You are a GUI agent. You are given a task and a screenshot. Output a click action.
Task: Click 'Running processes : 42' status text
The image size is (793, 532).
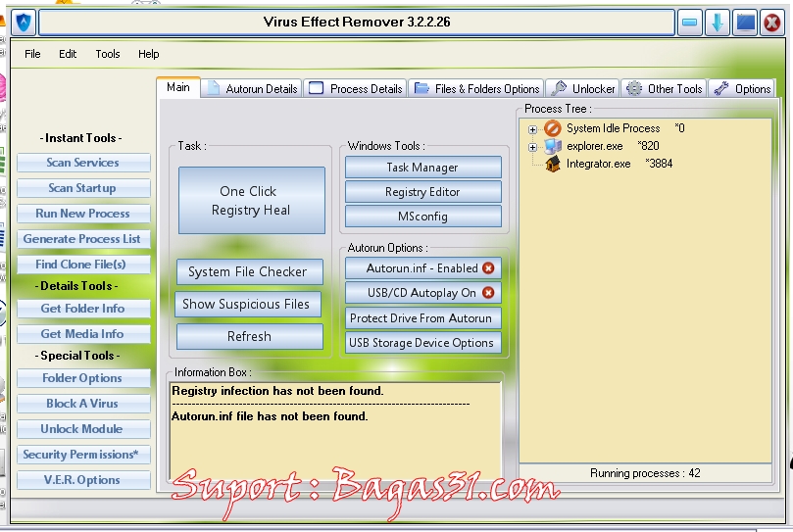(x=645, y=473)
